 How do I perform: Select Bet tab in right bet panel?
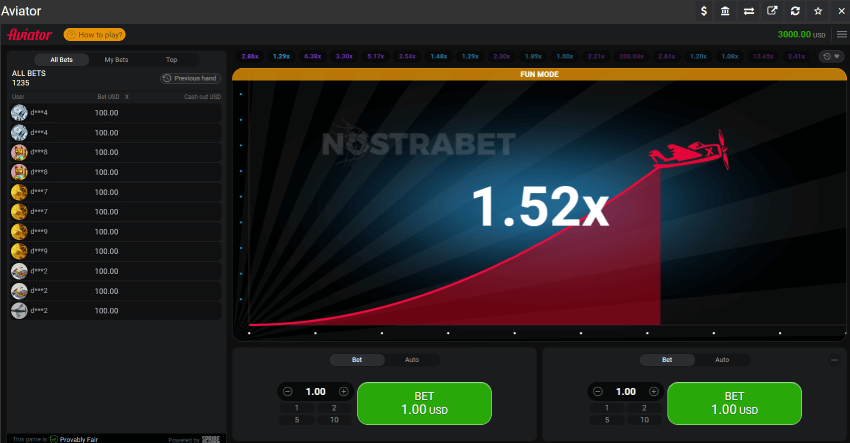[x=667, y=360]
